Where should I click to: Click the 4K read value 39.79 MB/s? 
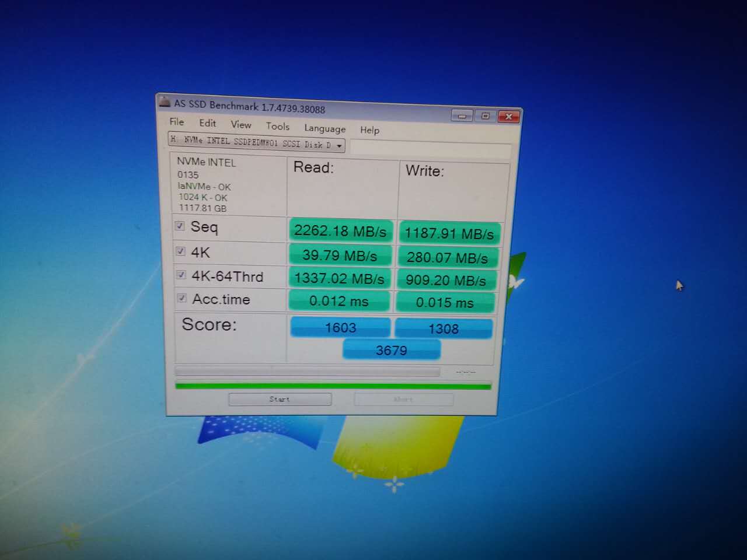click(340, 256)
